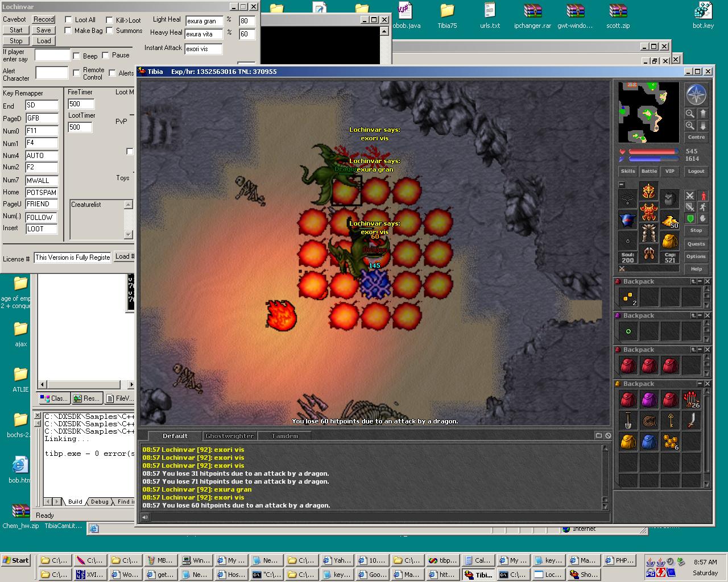Screen dimensions: 728x582
Task: Open the Battle list in Tibia
Action: (649, 171)
